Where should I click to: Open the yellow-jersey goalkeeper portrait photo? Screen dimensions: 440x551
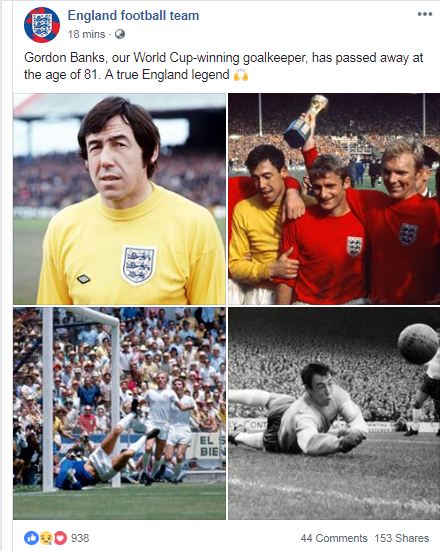click(x=119, y=199)
